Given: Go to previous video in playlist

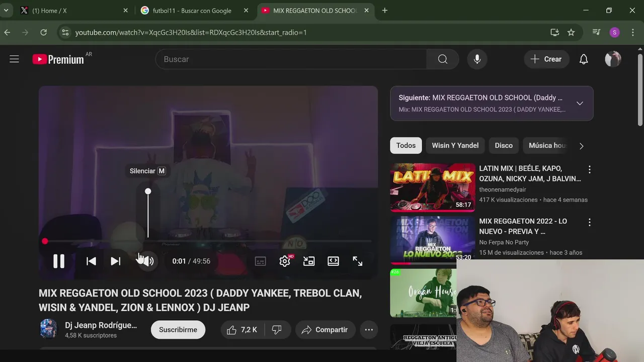Looking at the screenshot, I should point(91,261).
